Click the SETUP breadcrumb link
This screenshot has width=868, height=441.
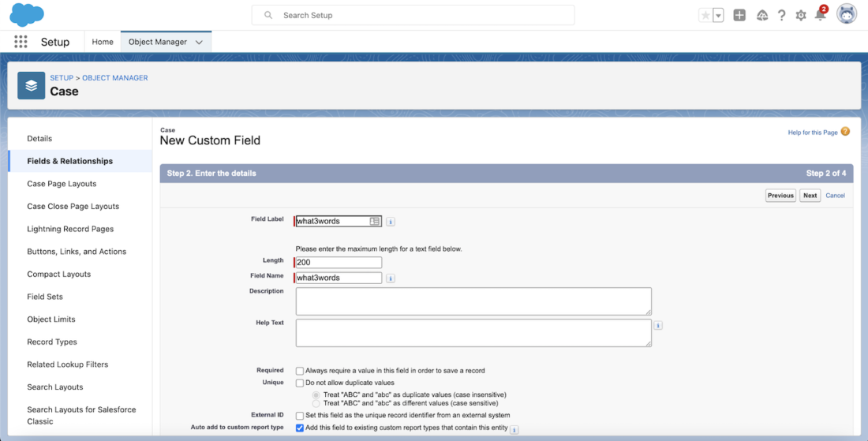tap(62, 78)
